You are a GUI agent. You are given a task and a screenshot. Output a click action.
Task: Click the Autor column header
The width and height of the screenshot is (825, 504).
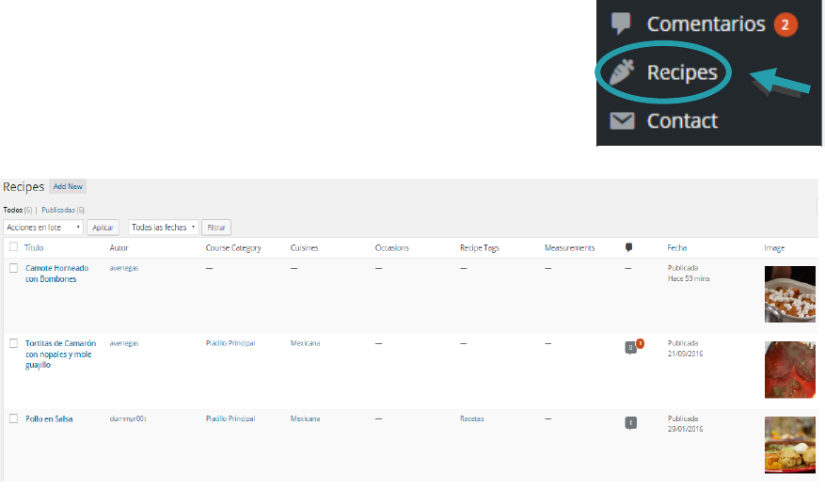[119, 248]
